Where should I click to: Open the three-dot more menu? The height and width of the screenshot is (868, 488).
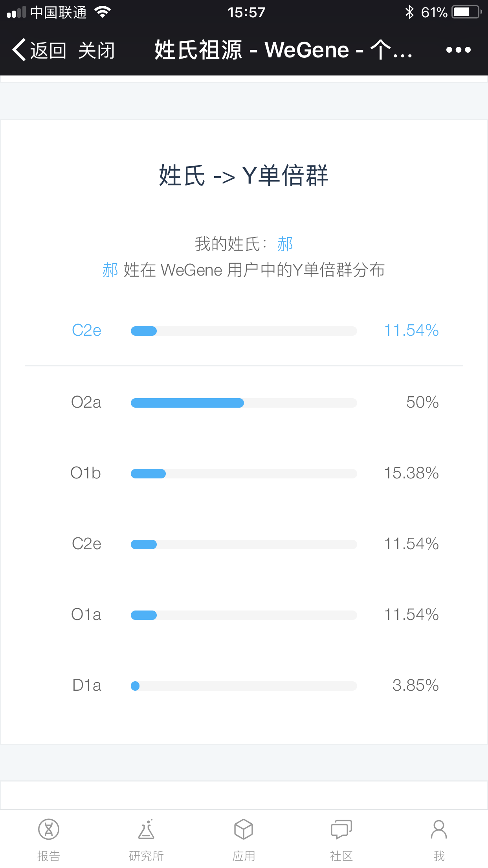(x=458, y=50)
